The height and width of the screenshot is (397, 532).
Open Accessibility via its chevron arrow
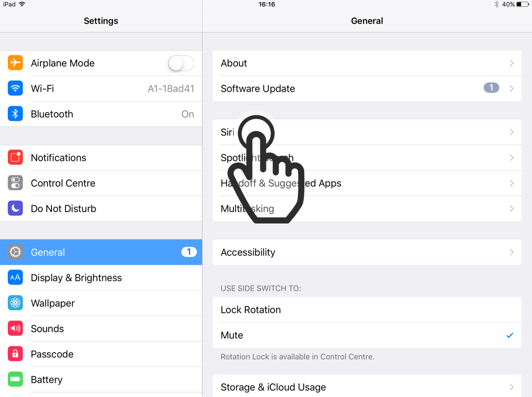click(x=512, y=252)
